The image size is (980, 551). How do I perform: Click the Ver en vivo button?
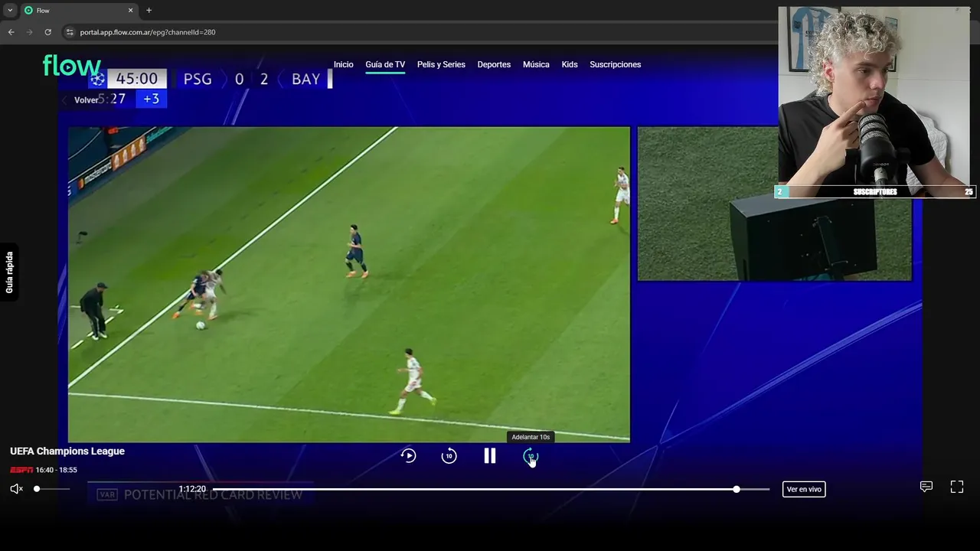click(x=804, y=489)
